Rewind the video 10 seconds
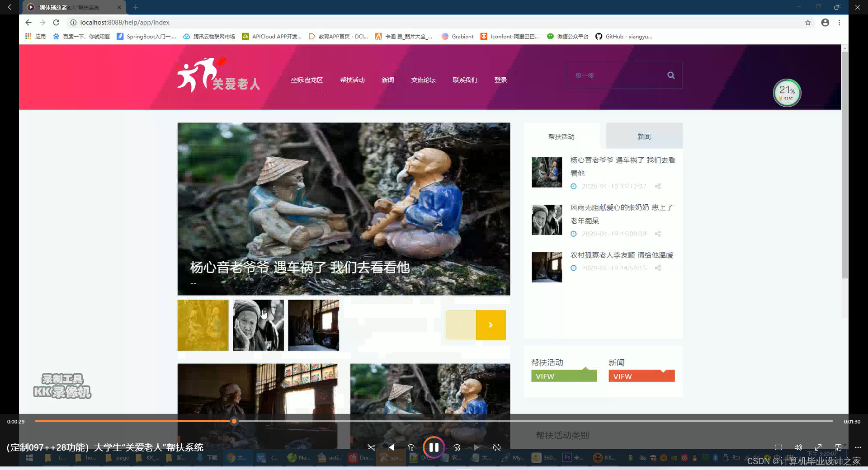868x470 pixels. [x=411, y=447]
